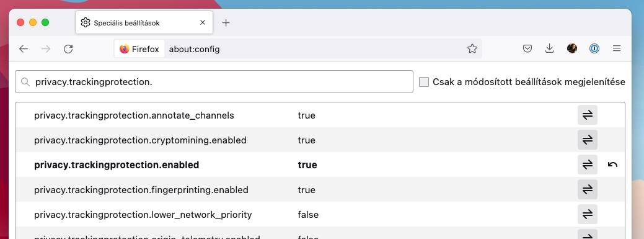This screenshot has width=644, height=239.
Task: Open the 1Password extension icon
Action: point(594,48)
